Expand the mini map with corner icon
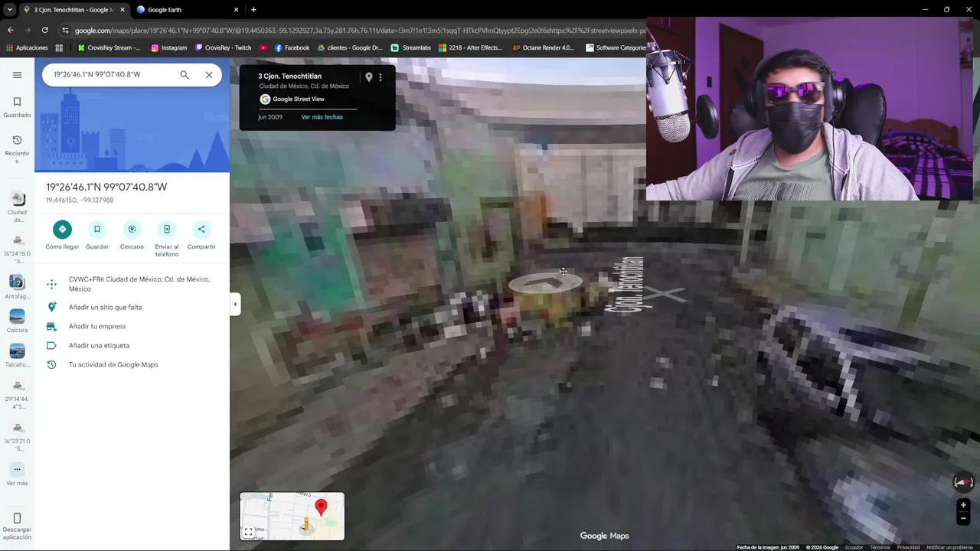The width and height of the screenshot is (980, 551). [x=248, y=532]
